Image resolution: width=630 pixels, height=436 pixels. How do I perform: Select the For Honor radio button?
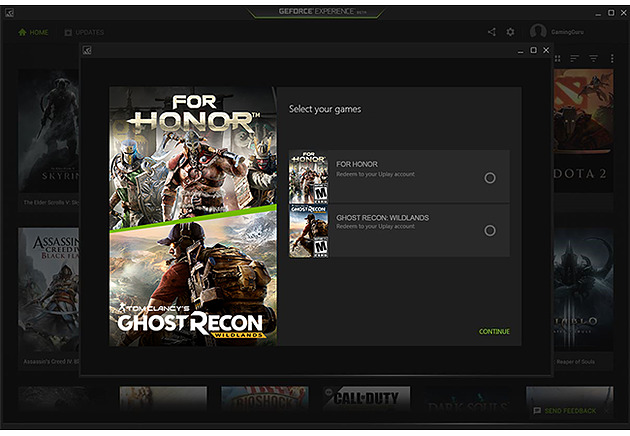(x=489, y=178)
